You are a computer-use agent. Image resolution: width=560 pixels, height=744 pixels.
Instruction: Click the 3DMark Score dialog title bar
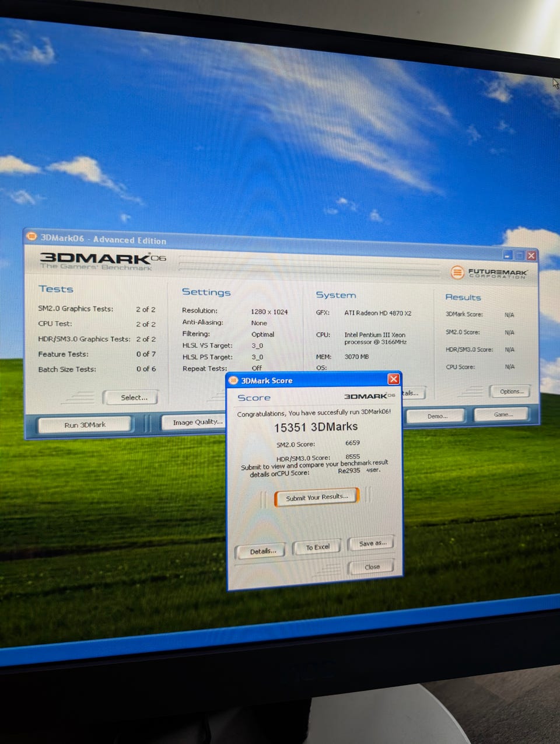314,380
